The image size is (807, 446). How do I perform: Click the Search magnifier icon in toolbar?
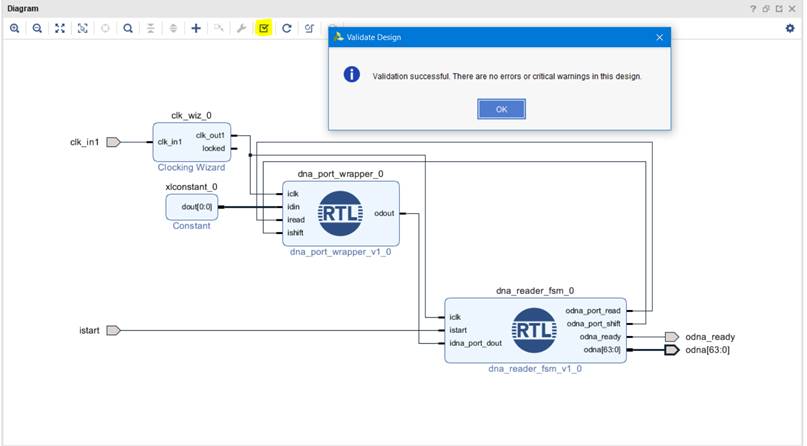click(x=128, y=29)
